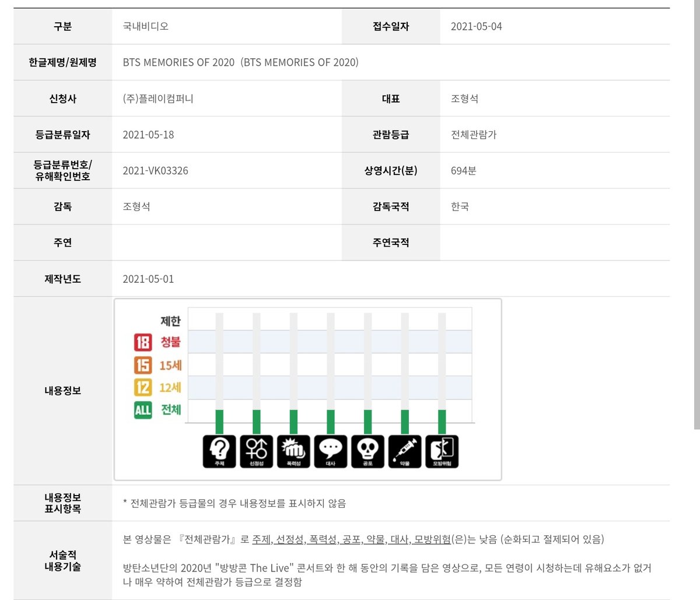Click the 한글제명/원제명 header cell

coord(63,62)
